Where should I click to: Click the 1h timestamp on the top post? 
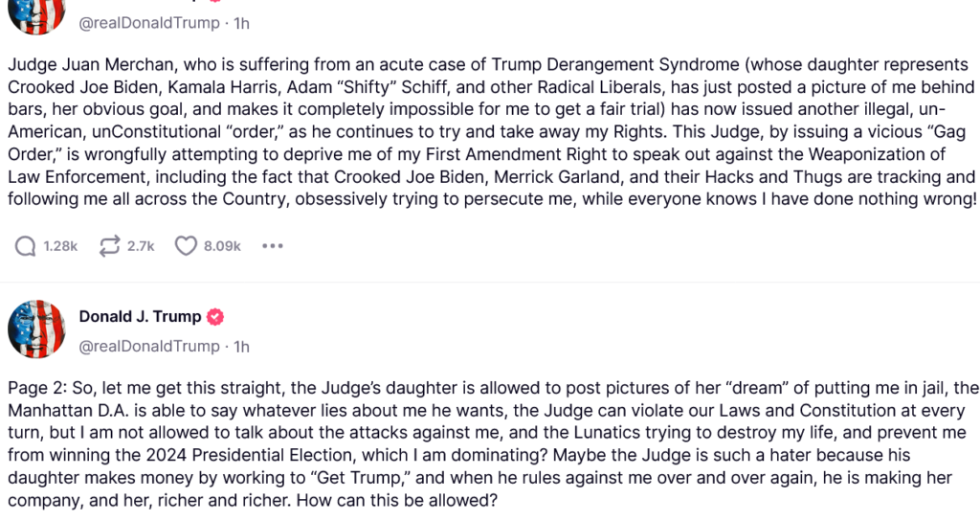(x=241, y=23)
